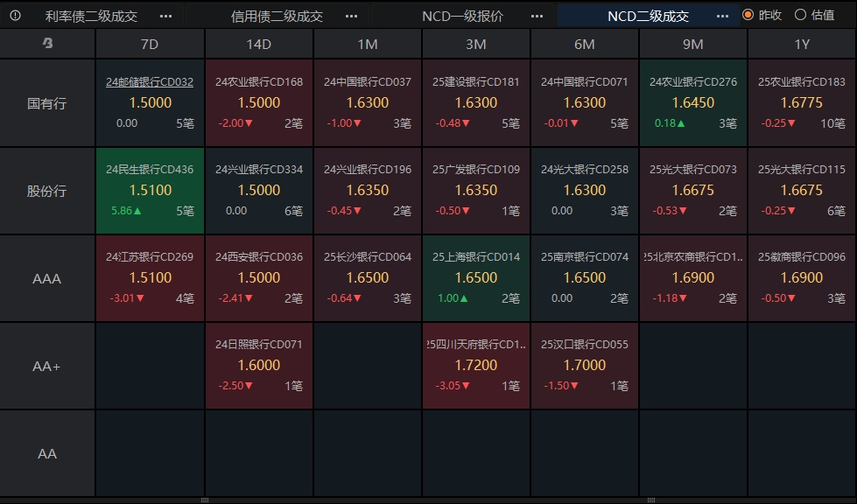The width and height of the screenshot is (857, 504).
Task: Click the 25光大银行CD073 name
Action: tap(693, 169)
